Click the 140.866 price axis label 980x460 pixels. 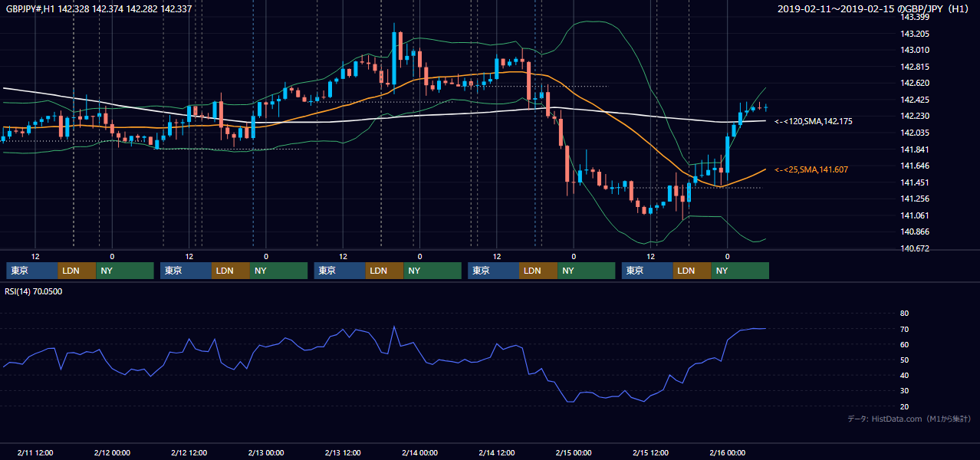tap(914, 232)
